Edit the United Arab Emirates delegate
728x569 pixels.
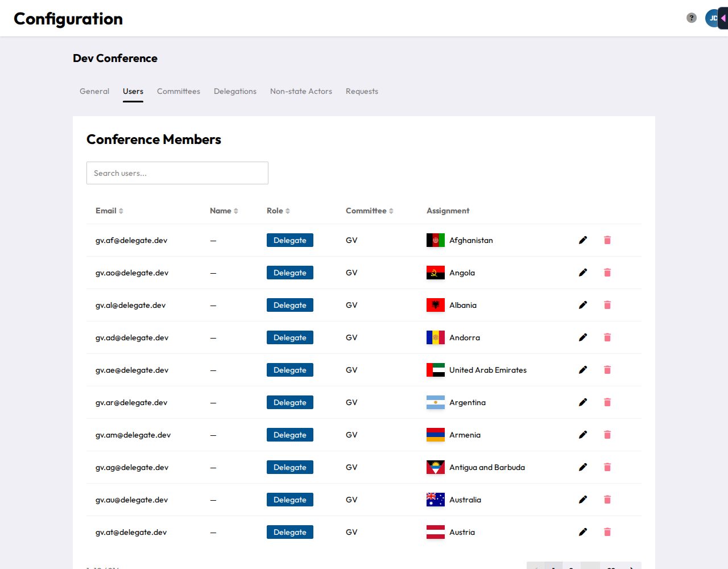(x=583, y=370)
